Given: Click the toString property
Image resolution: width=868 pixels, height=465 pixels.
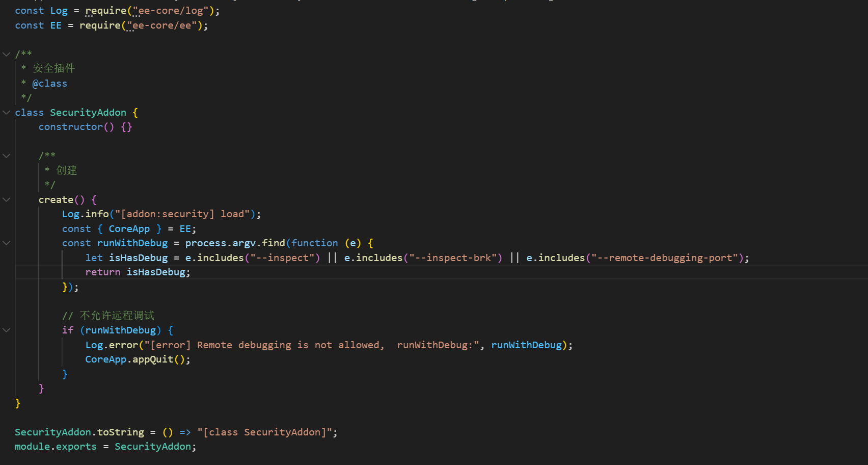Looking at the screenshot, I should pyautogui.click(x=121, y=432).
